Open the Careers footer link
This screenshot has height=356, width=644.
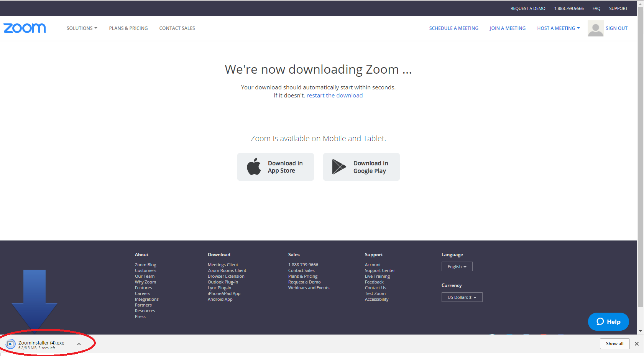(x=143, y=293)
